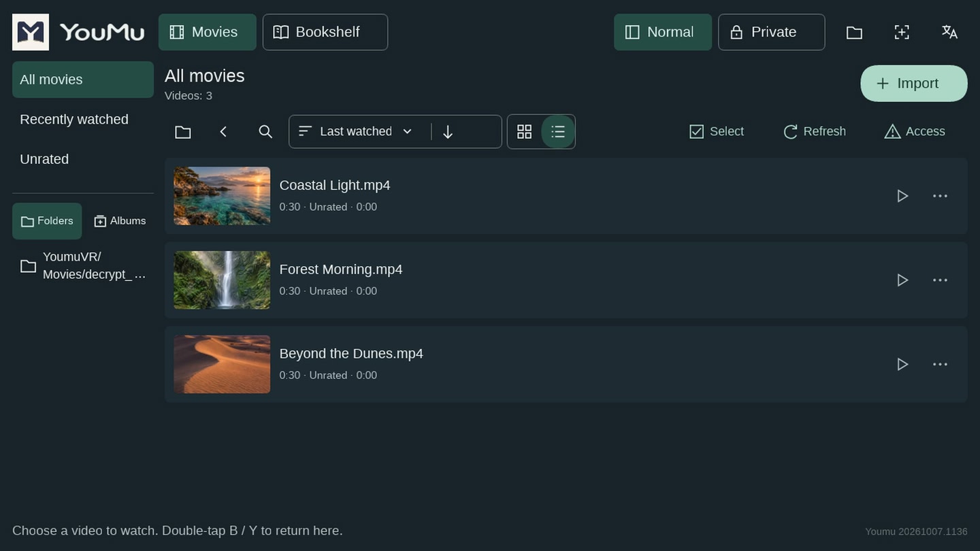
Task: Click the Youmu 20261007.1136 version text
Action: click(916, 531)
